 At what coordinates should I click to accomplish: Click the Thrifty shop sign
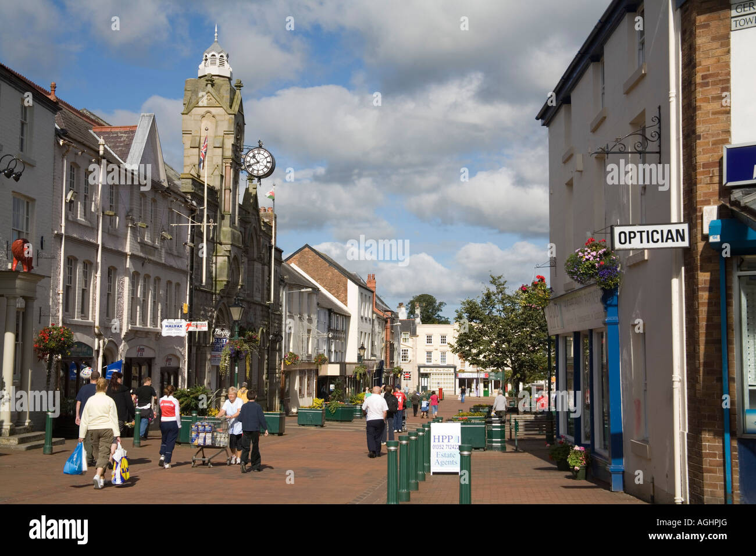coord(222,333)
